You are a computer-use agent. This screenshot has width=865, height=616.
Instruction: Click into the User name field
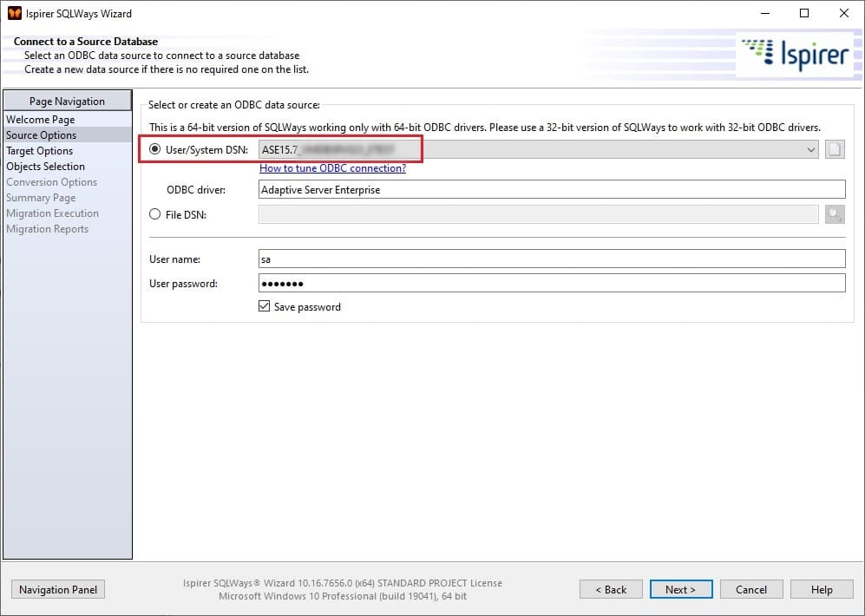pos(551,259)
